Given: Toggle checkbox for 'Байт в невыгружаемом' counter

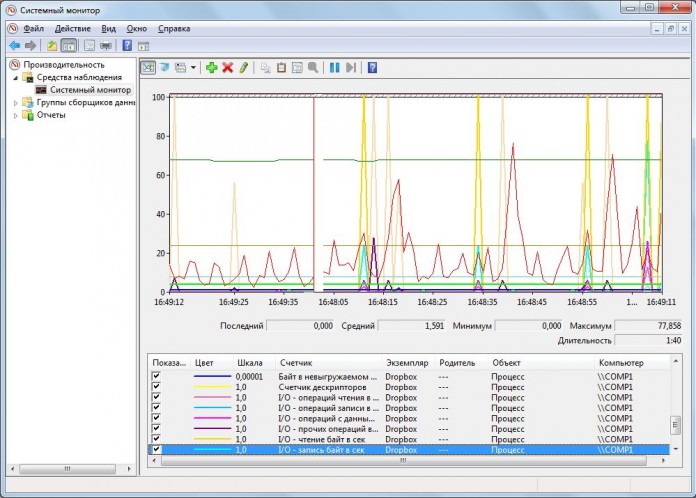Looking at the screenshot, I should [155, 376].
